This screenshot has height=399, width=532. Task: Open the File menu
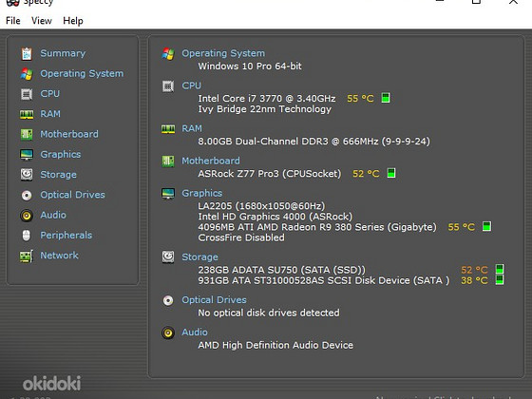(x=13, y=21)
